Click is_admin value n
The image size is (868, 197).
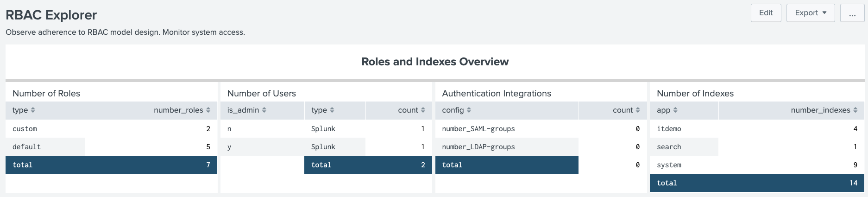pyautogui.click(x=229, y=129)
